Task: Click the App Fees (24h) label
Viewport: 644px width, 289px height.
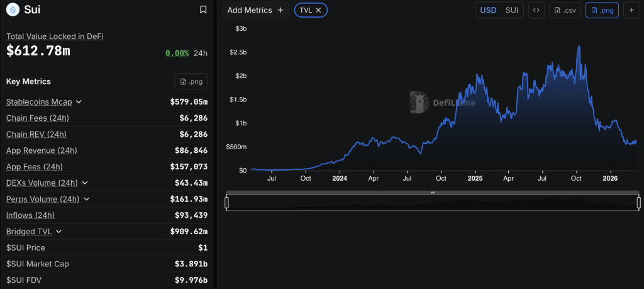Action: tap(35, 166)
